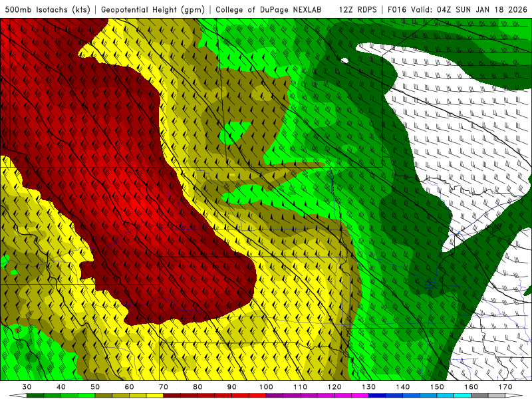
Task: Click the "F016 Valid: 04Z SUN JAN 18 2026" text
Action: tap(457, 9)
